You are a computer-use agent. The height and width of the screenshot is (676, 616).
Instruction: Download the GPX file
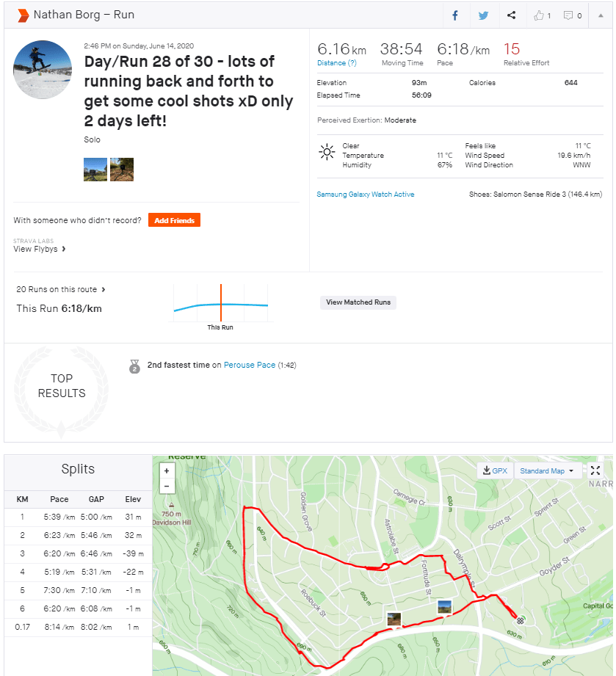coord(495,471)
